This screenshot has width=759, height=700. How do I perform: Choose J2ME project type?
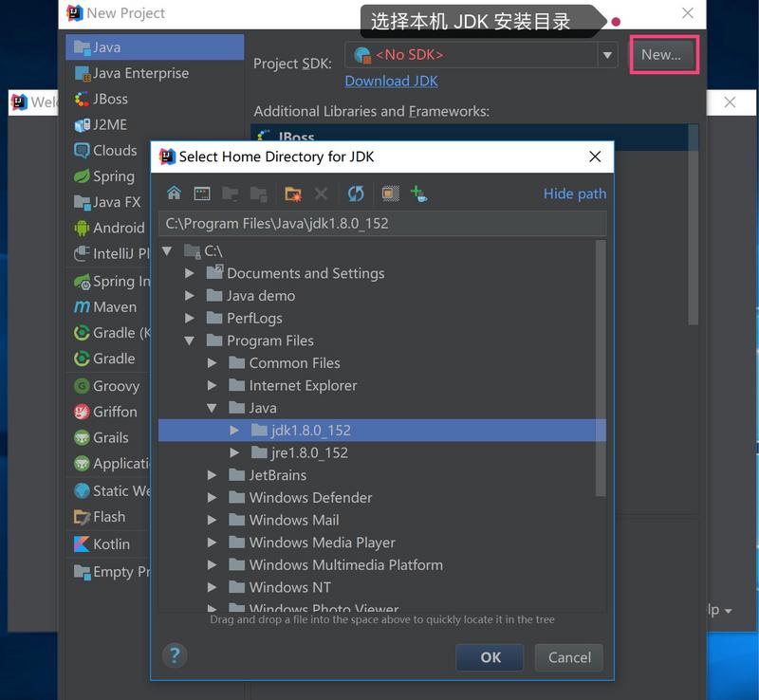tap(101, 125)
